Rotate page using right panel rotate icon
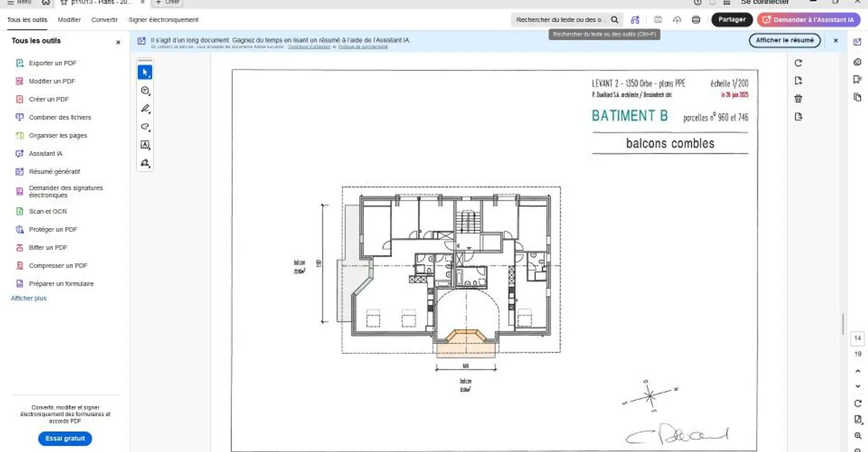Image resolution: width=868 pixels, height=452 pixels. [798, 63]
